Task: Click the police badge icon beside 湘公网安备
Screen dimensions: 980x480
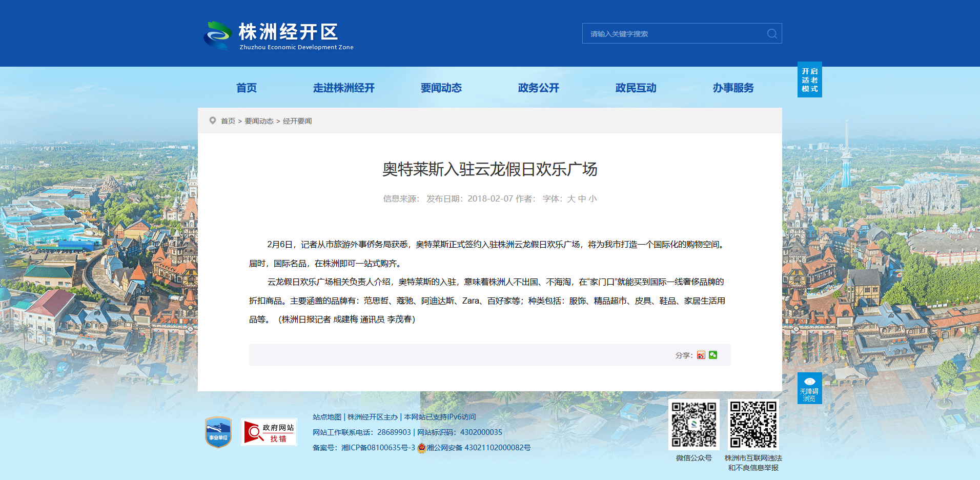Action: point(422,448)
